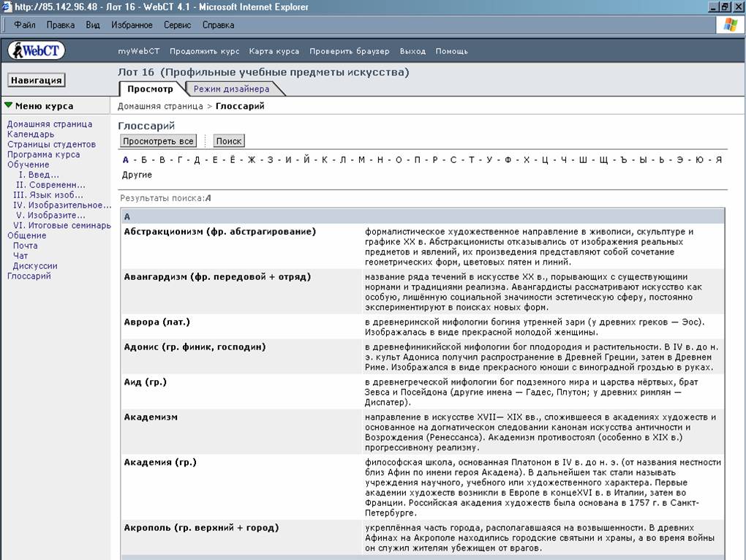Screen dimensions: 746x560
Task: Open Глоссарий in course menu
Action: pos(29,276)
